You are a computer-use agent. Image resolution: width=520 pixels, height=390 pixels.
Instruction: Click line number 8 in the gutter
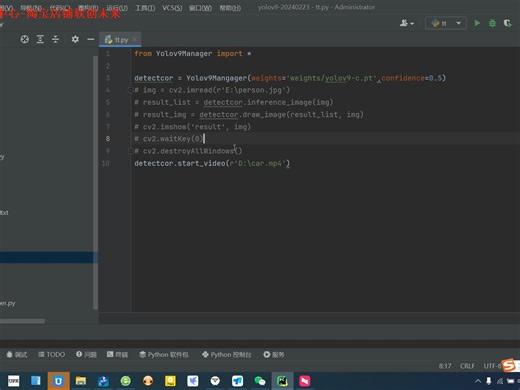tap(108, 139)
